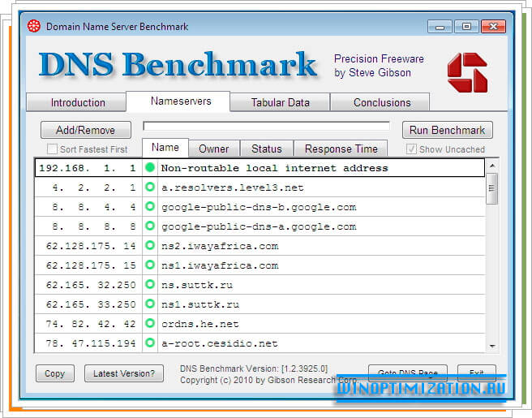Select the a.resolvers.level3.net row
Image resolution: width=532 pixels, height=418 pixels.
pyautogui.click(x=260, y=187)
